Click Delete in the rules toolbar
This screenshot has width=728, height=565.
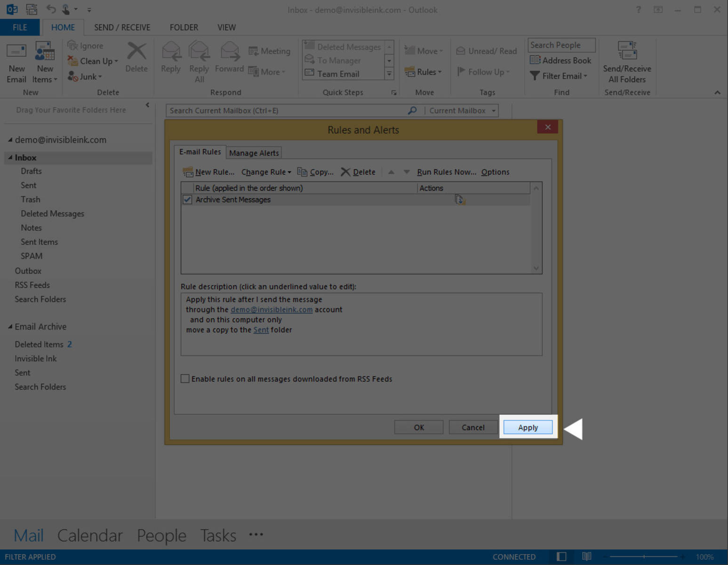(x=358, y=172)
